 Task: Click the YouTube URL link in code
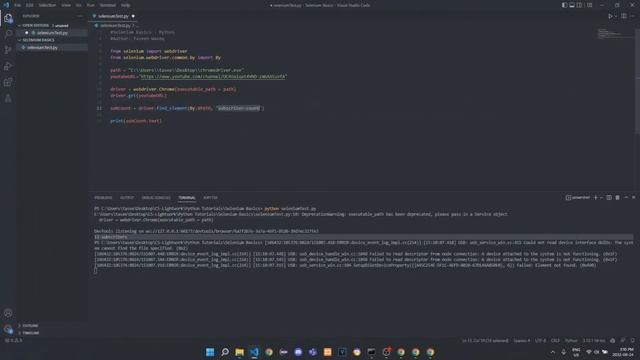(x=213, y=76)
